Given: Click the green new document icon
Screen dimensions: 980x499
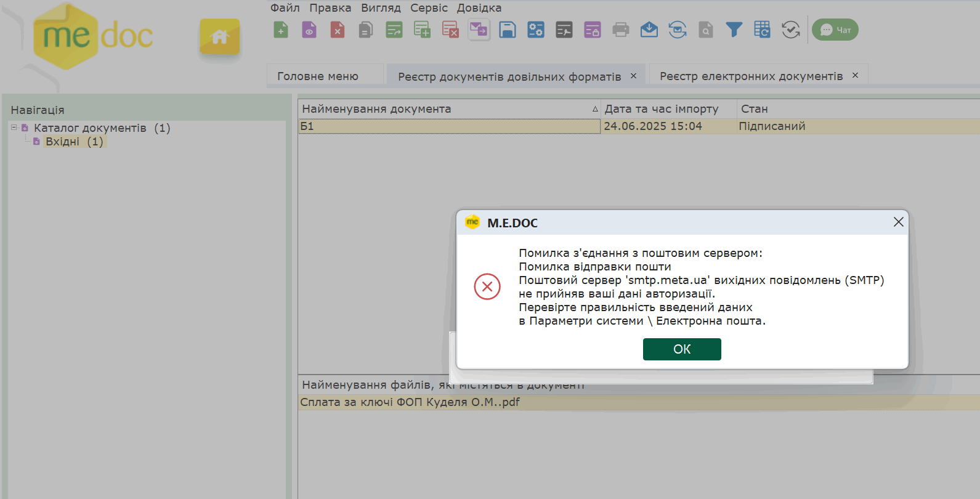Looking at the screenshot, I should (281, 30).
